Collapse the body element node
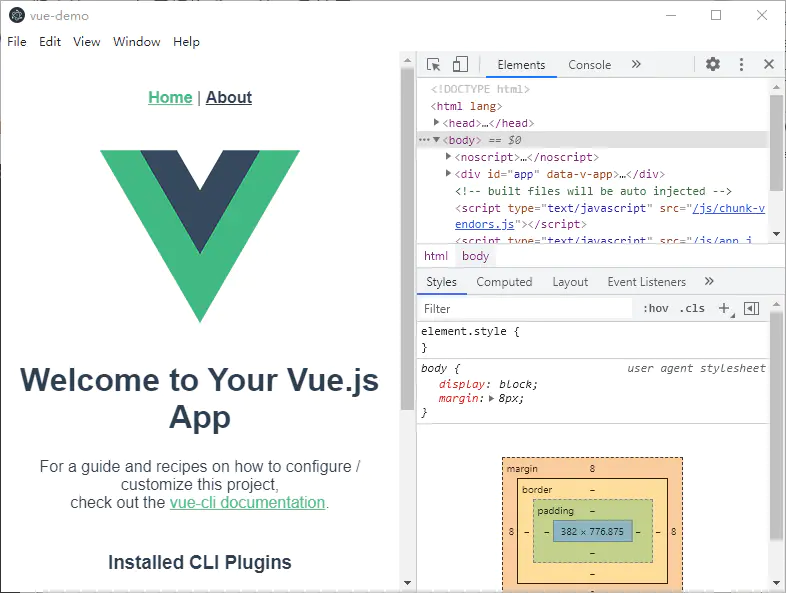786x593 pixels. click(437, 140)
